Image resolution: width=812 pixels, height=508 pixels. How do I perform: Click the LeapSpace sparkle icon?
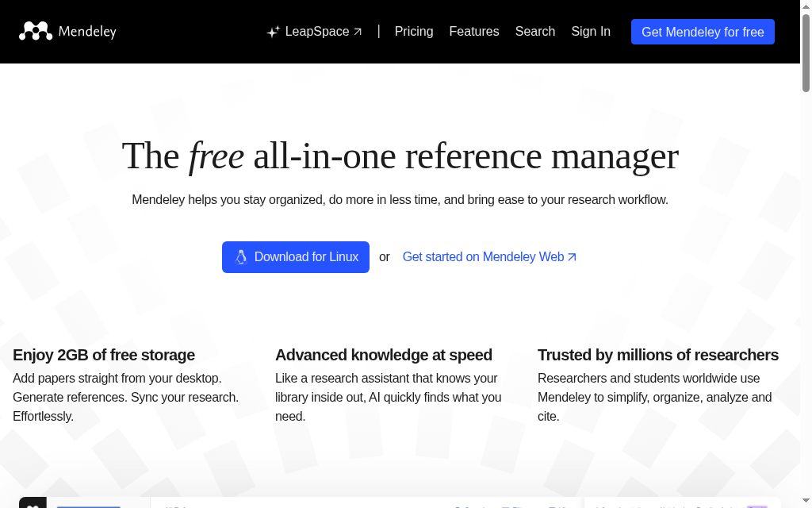[x=273, y=32]
